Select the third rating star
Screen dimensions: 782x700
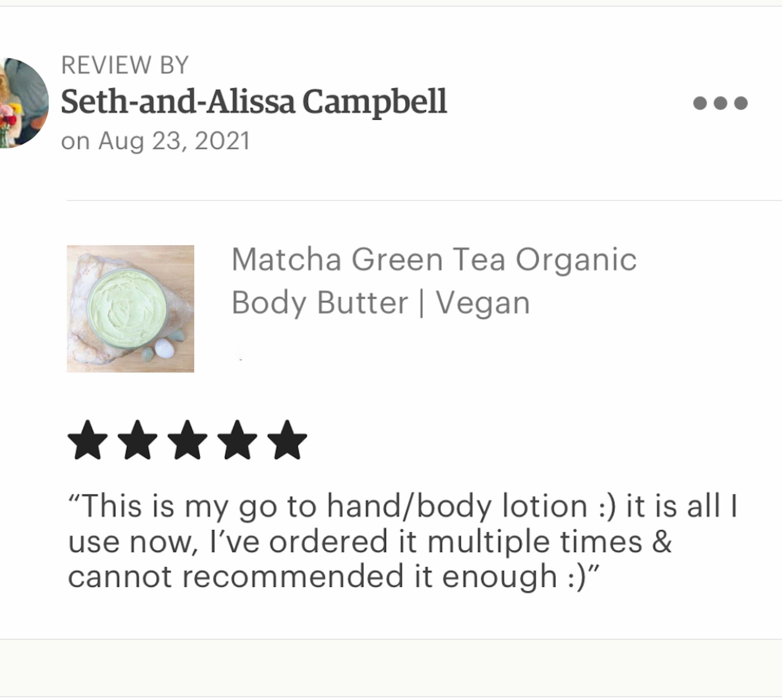[187, 439]
